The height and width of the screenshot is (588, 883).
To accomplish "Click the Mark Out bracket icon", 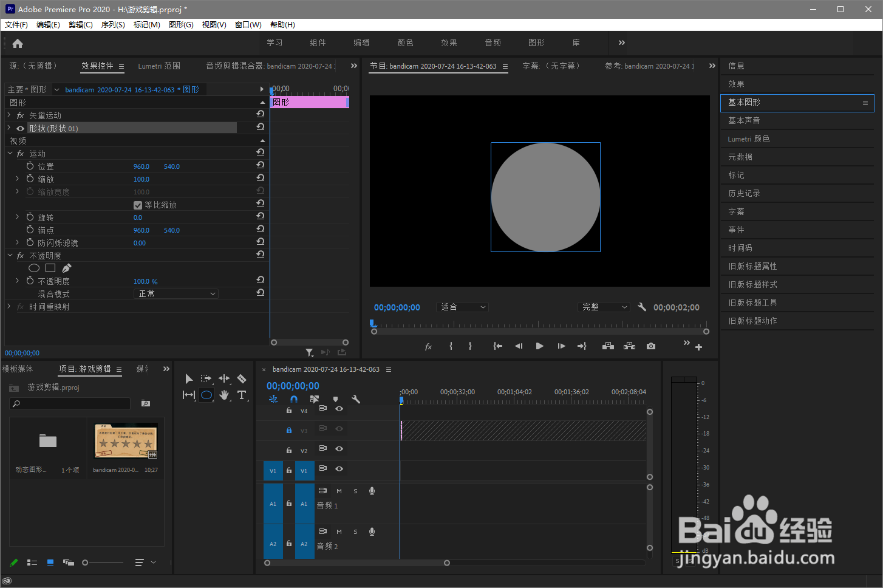I will click(470, 346).
